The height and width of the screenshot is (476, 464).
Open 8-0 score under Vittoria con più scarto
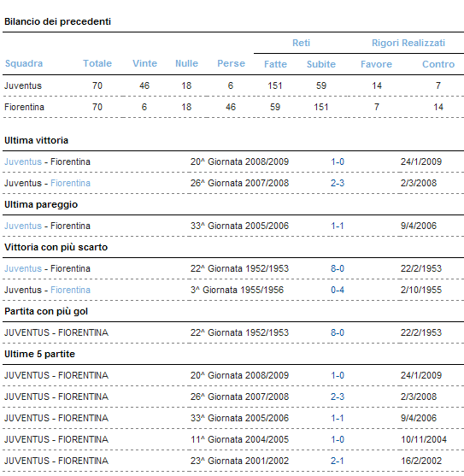point(338,268)
